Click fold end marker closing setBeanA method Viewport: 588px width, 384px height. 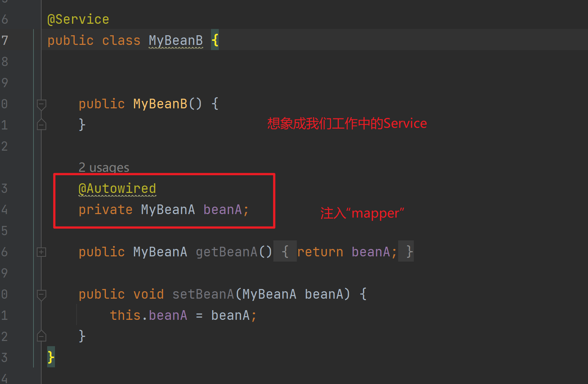coord(42,336)
